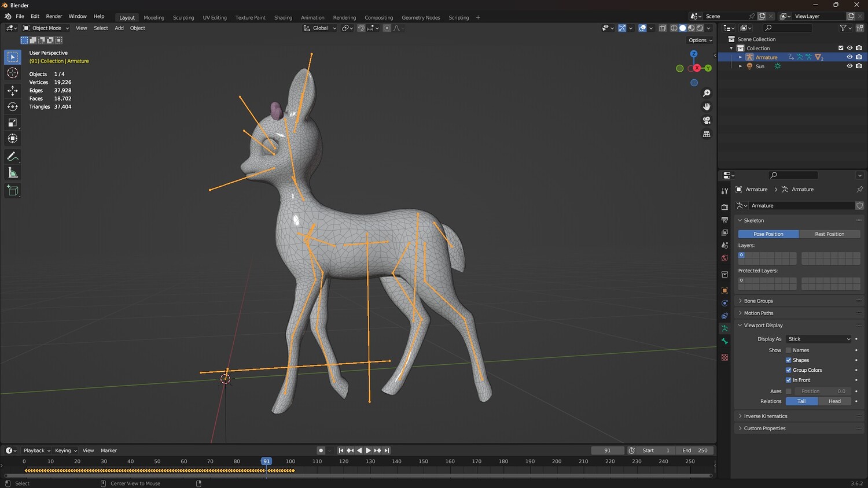Switch to the Sculpting workspace tab
Screen dimensions: 868x488
click(183, 17)
